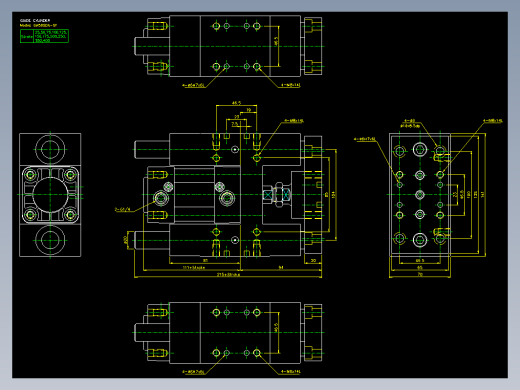The height and width of the screenshot is (390, 520).
Task: Click the 213+Stroke overall dimension text
Action: 228,275
